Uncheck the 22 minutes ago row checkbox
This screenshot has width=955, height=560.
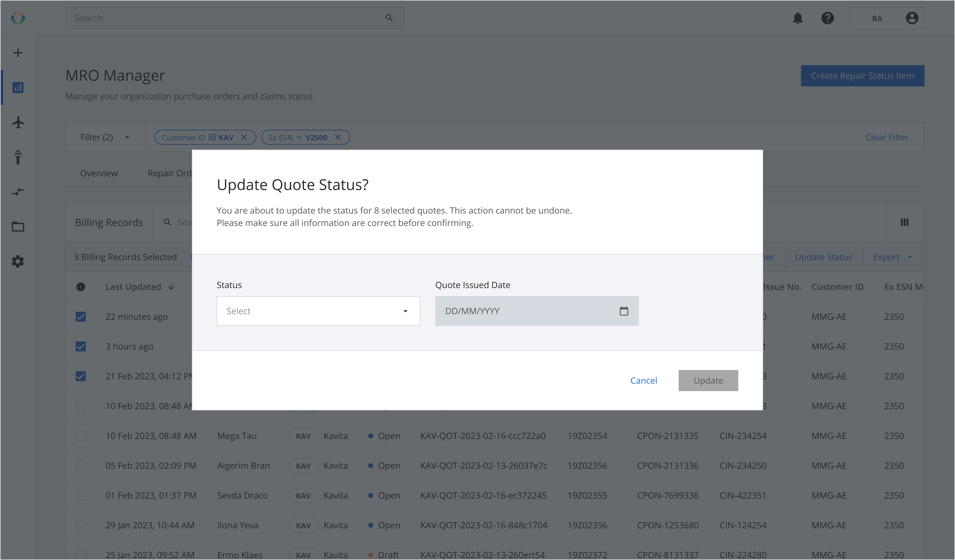[x=80, y=317]
